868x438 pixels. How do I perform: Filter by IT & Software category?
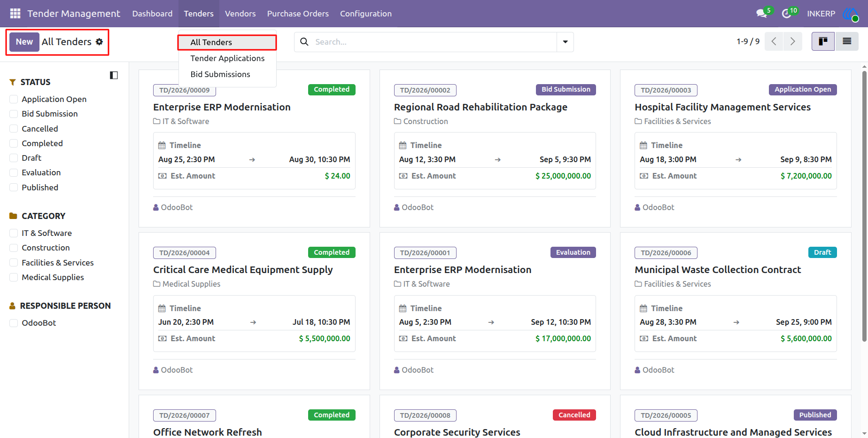tap(14, 233)
